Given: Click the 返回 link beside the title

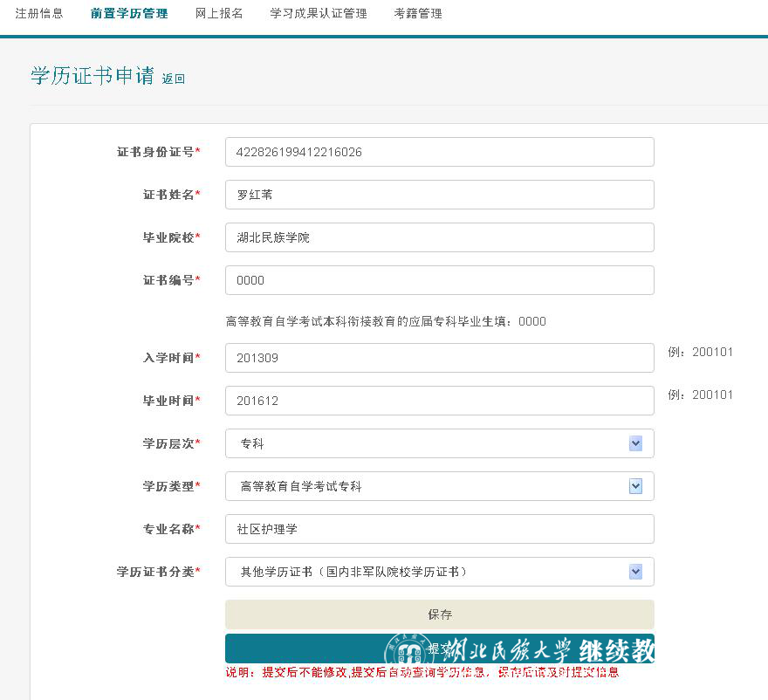Looking at the screenshot, I should point(174,79).
